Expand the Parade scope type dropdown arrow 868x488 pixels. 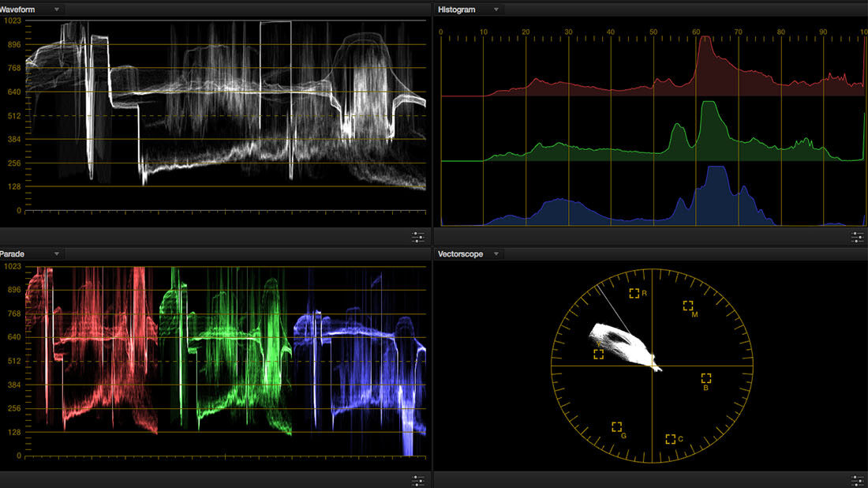coord(57,254)
